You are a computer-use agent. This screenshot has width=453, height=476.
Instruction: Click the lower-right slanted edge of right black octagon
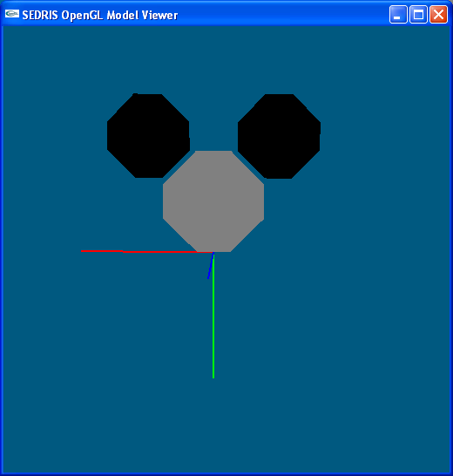pos(306,164)
